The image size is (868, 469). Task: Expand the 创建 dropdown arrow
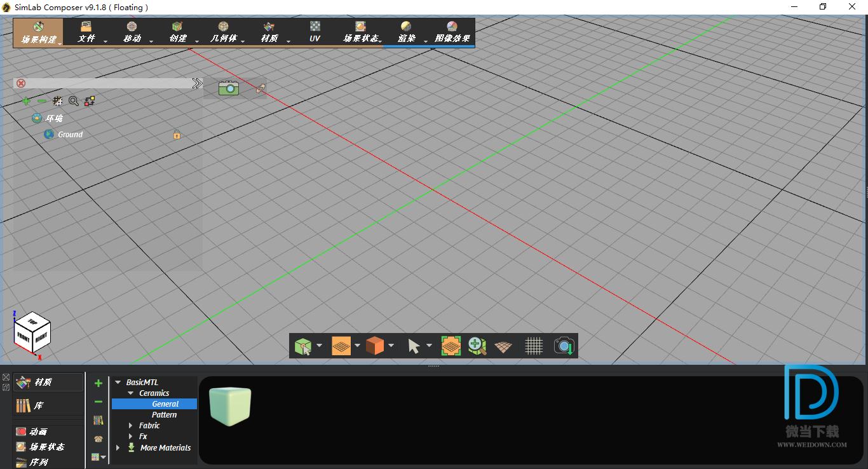click(197, 41)
